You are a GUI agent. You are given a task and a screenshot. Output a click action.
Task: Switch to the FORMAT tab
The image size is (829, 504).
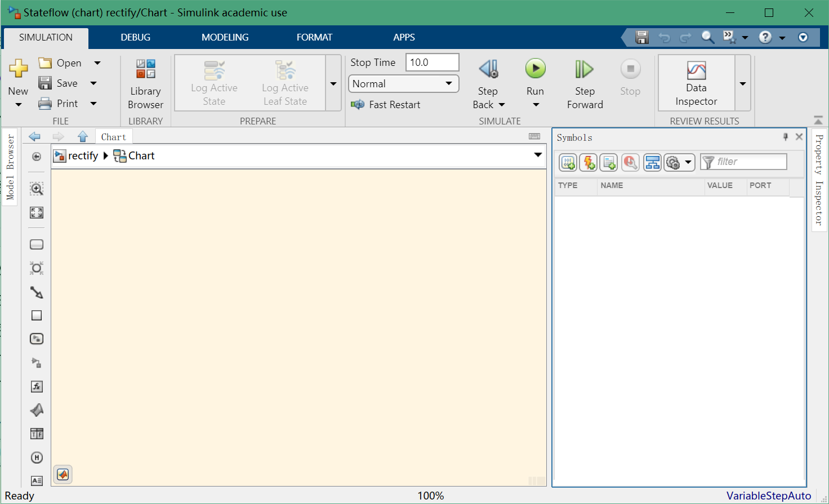314,37
